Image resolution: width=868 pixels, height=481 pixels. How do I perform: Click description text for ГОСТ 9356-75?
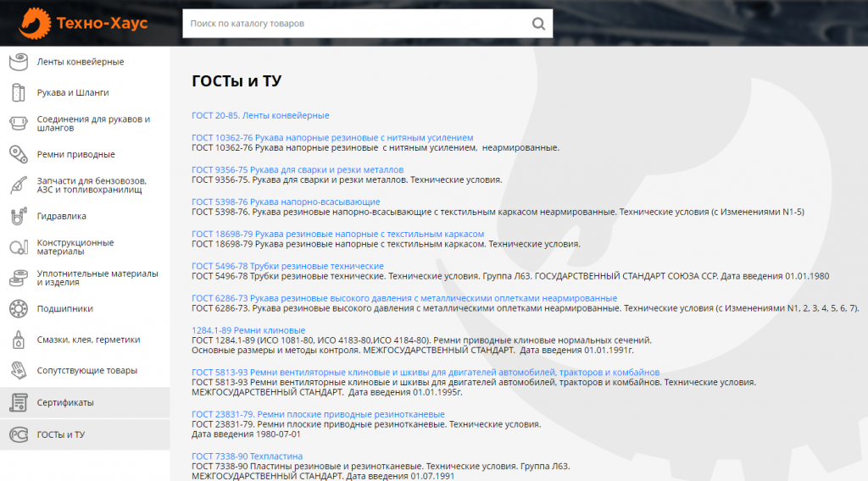click(347, 180)
